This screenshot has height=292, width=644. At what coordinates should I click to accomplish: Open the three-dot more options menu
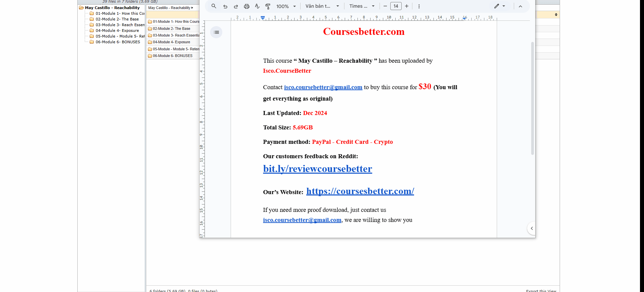(419, 6)
